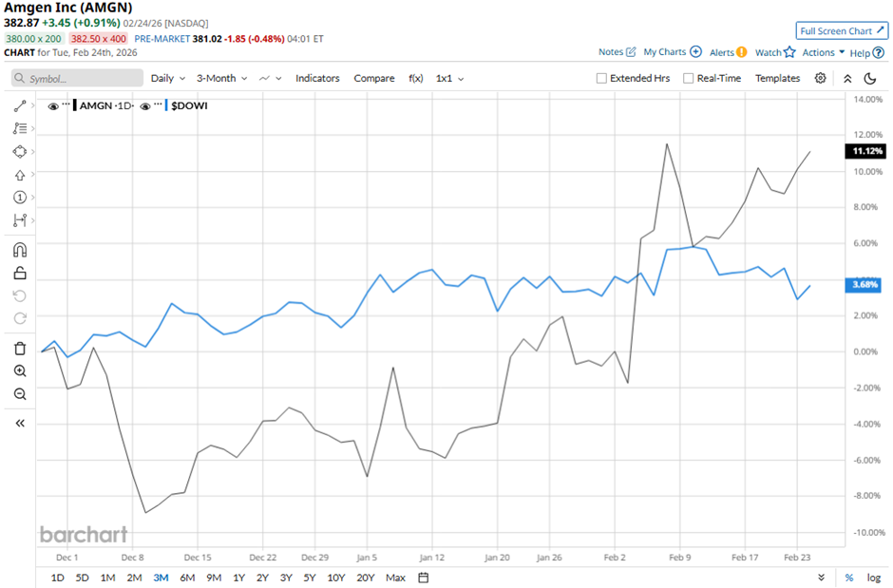893x588 pixels.
Task: Select the 5Y time range
Action: click(x=310, y=578)
